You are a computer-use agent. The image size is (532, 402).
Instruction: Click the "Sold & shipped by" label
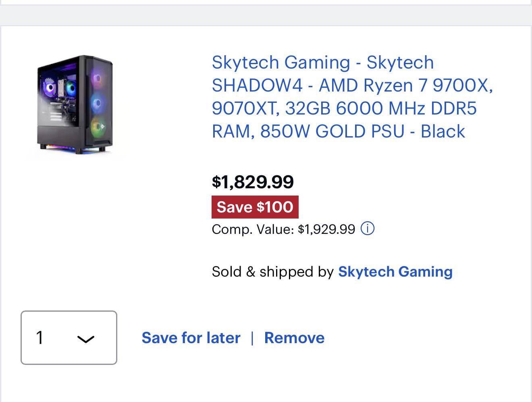272,272
